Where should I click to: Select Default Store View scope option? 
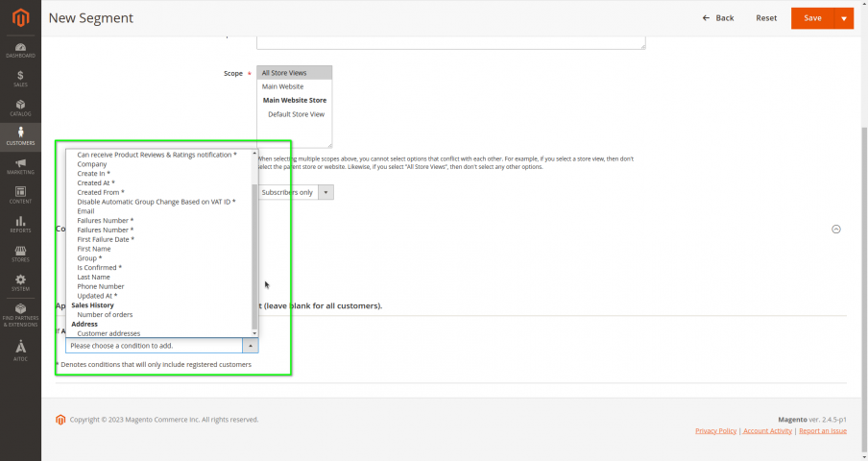click(294, 114)
